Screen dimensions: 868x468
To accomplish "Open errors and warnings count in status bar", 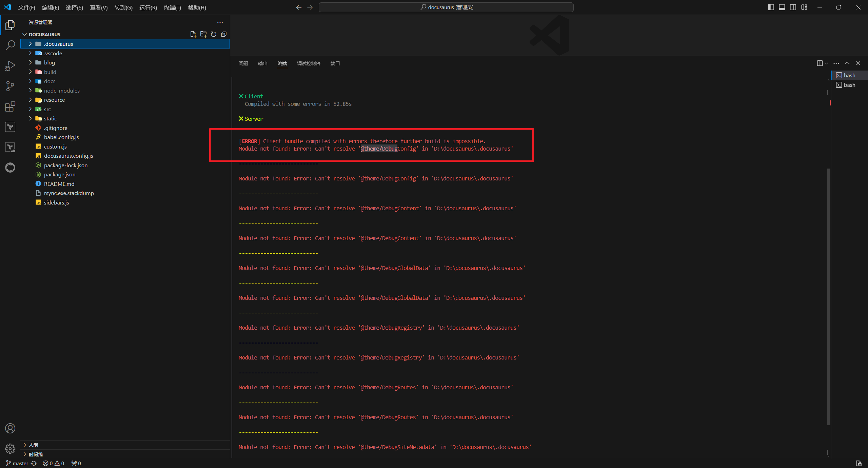I will (54, 463).
